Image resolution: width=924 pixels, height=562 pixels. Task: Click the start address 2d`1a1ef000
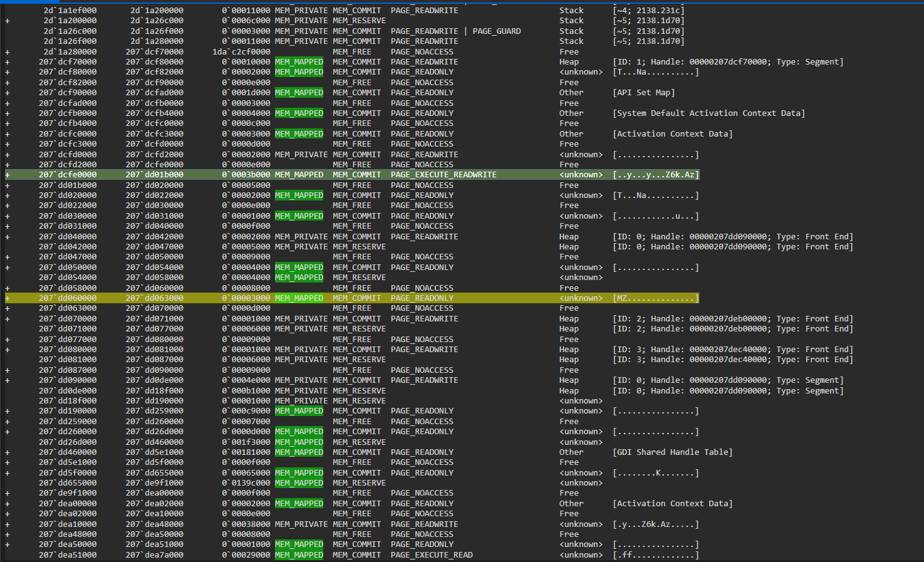pos(70,11)
